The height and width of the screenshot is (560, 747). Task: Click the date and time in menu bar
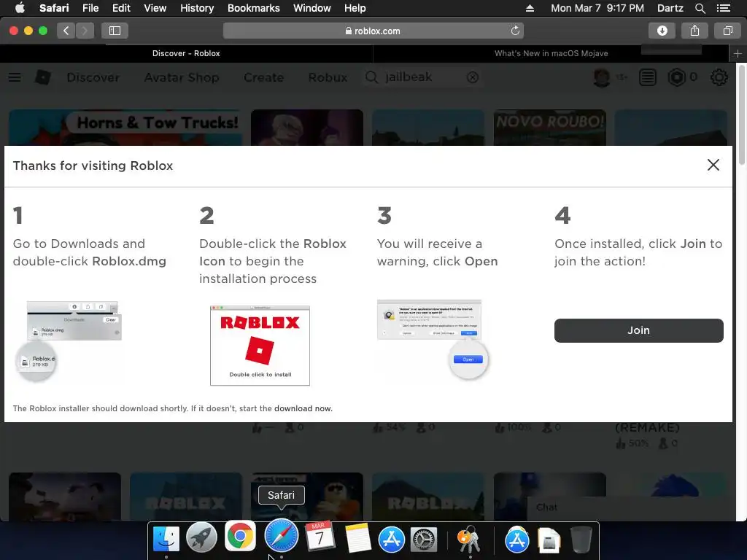[597, 8]
